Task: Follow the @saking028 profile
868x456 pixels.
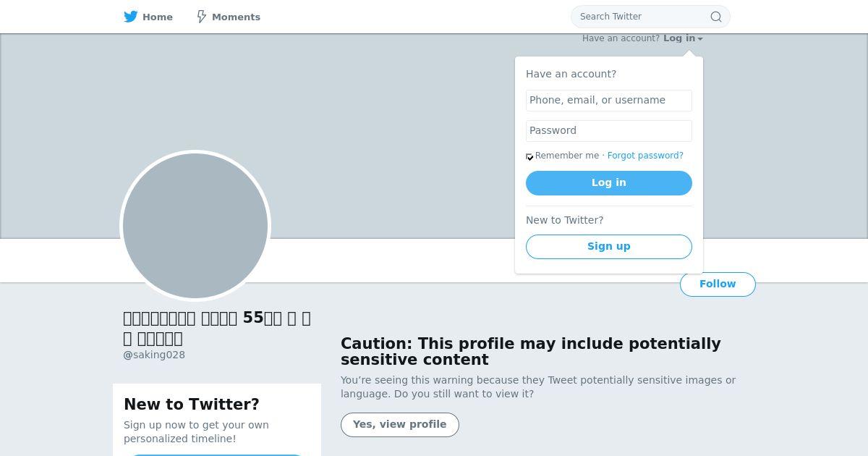Action: pos(717,284)
